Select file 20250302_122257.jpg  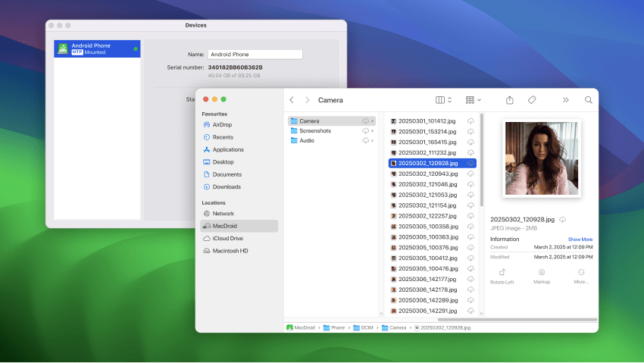432,216
